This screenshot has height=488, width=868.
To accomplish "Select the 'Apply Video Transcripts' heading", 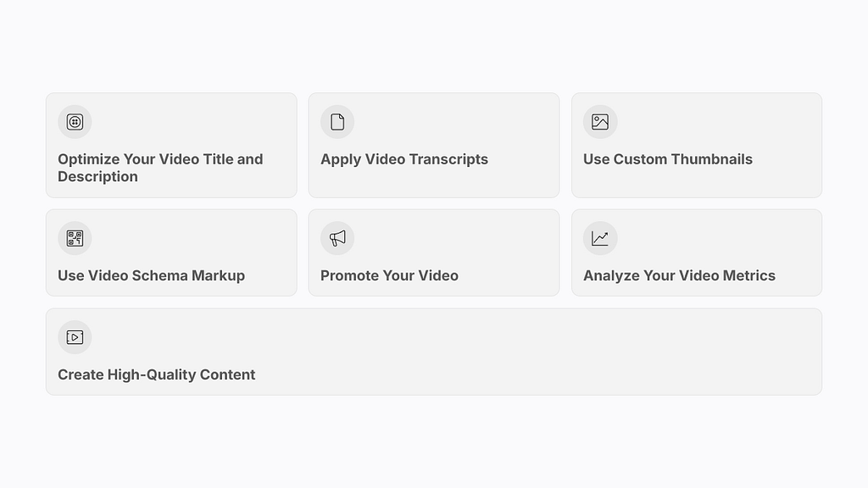I will pyautogui.click(x=404, y=159).
